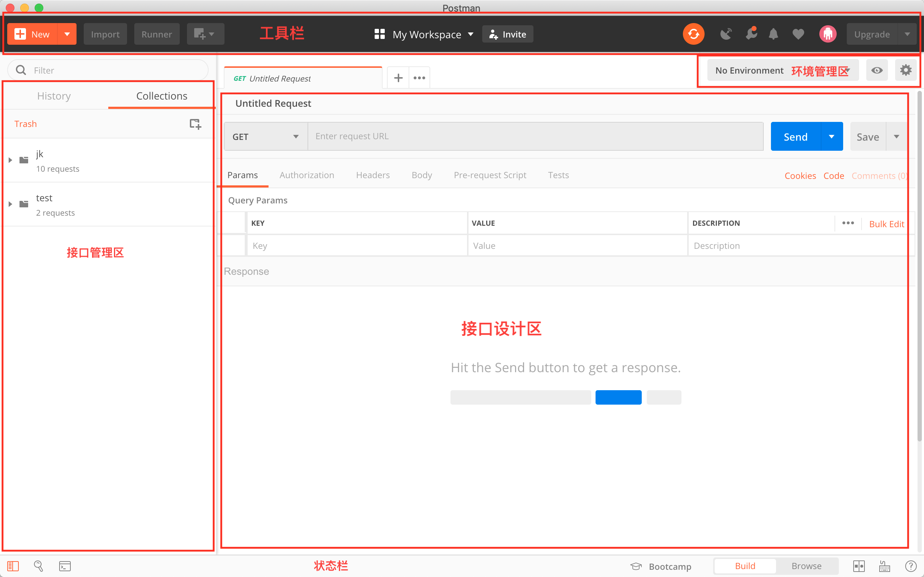Open the HTTP method GET dropdown

coord(265,137)
